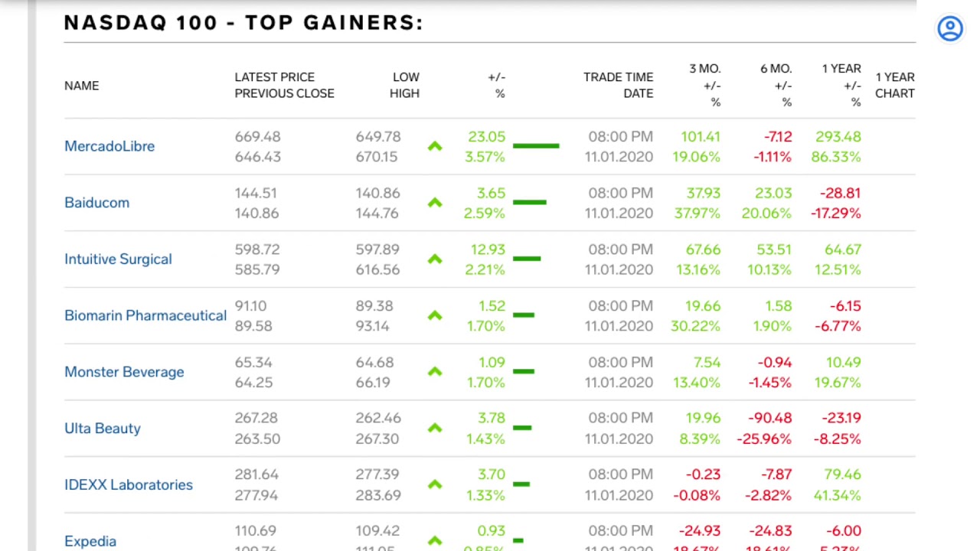
Task: Open the Ulta Beauty link
Action: coord(103,429)
